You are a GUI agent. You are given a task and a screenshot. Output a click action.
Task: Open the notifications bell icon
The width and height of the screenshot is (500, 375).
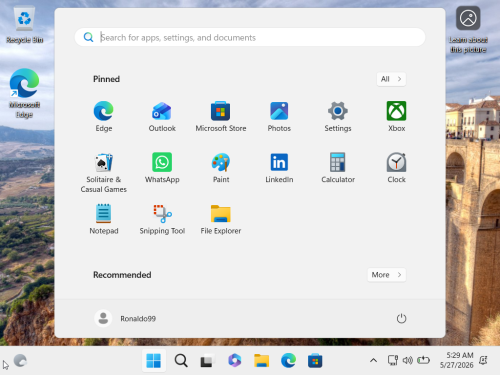pyautogui.click(x=483, y=360)
